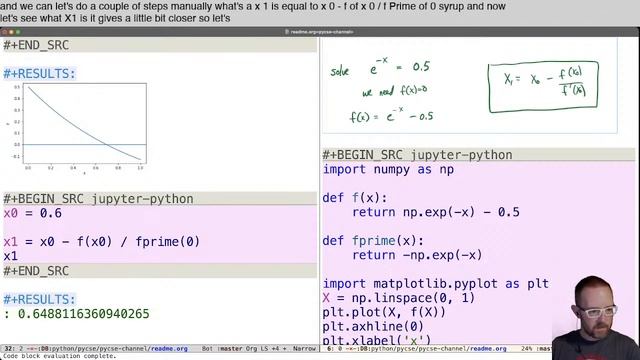Click #+RESULTS: header above the plot

40,74
